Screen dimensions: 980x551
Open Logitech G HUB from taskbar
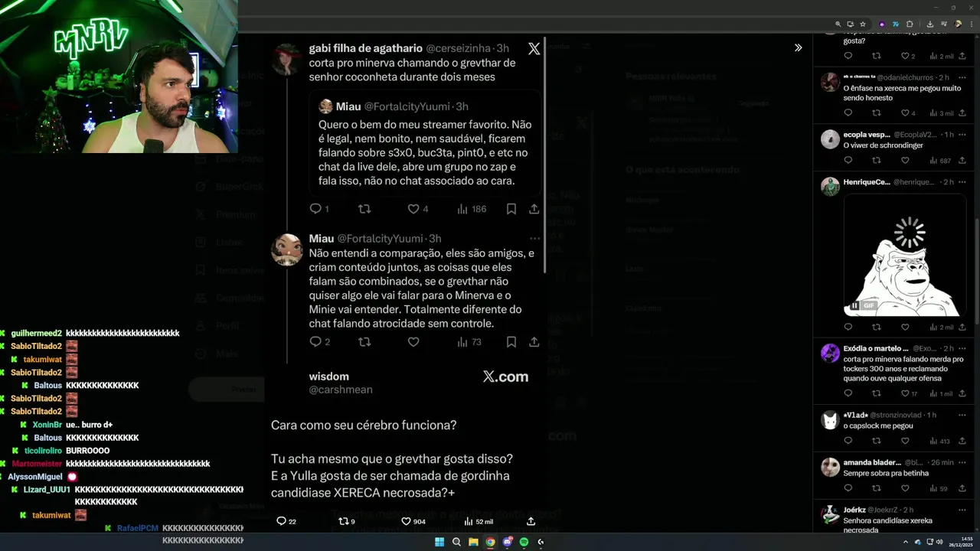(541, 542)
